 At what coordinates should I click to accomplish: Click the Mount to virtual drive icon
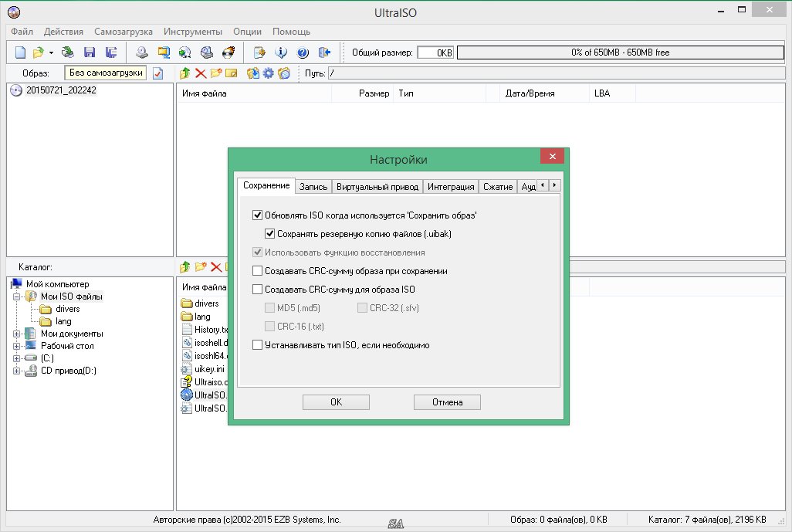[x=207, y=52]
